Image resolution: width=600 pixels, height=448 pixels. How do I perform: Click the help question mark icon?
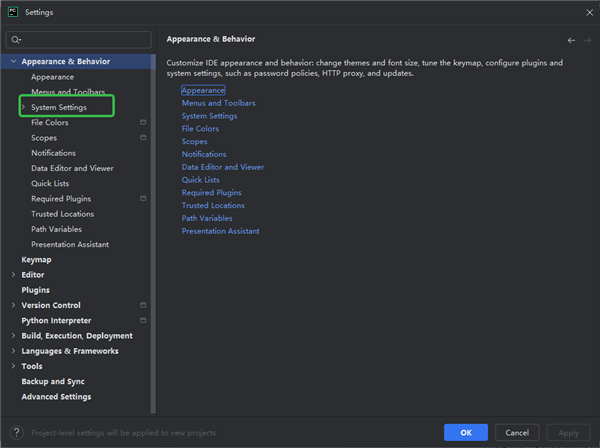[x=16, y=432]
